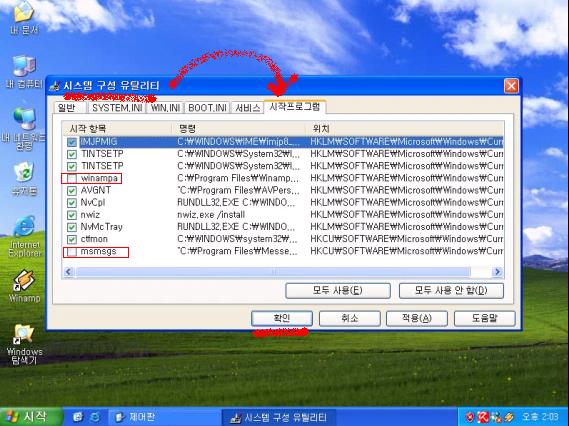The image size is (569, 426).
Task: Uncheck the NvCpl startup item
Action: 72,203
